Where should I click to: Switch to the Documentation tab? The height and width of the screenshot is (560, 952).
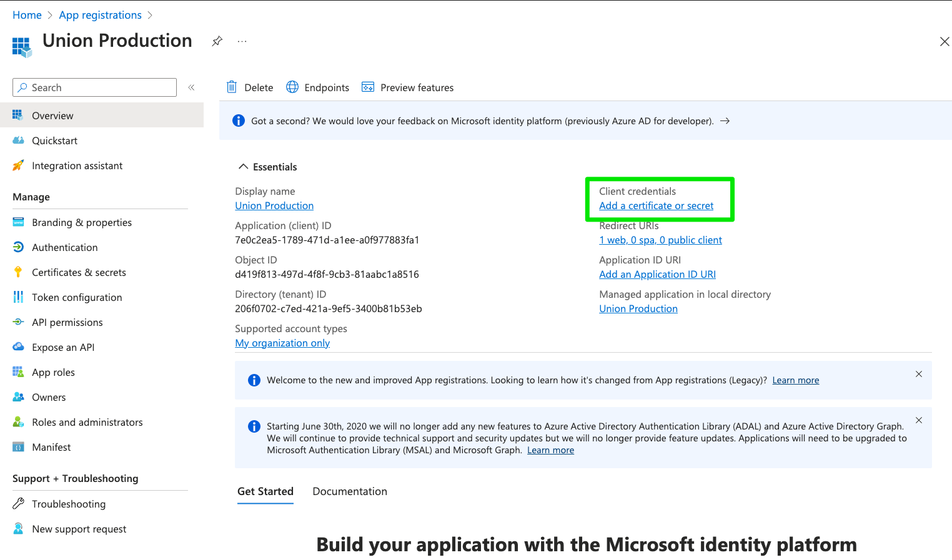[x=350, y=491]
